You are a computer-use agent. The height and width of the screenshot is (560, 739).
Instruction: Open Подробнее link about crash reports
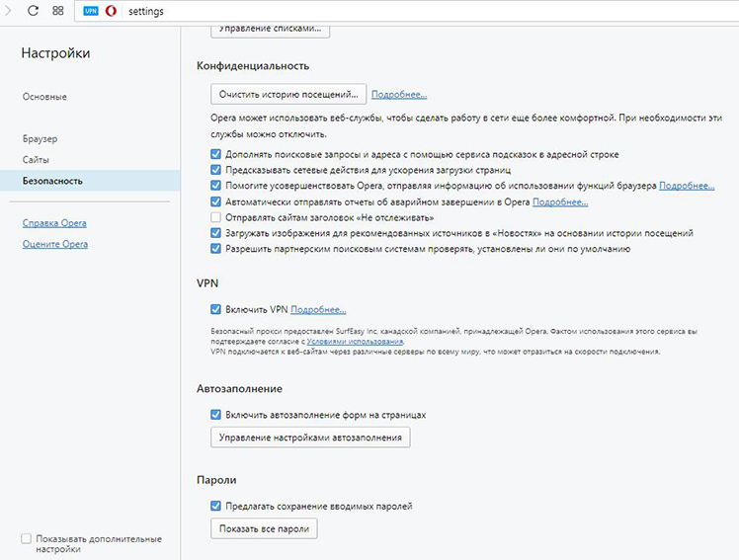coord(560,202)
